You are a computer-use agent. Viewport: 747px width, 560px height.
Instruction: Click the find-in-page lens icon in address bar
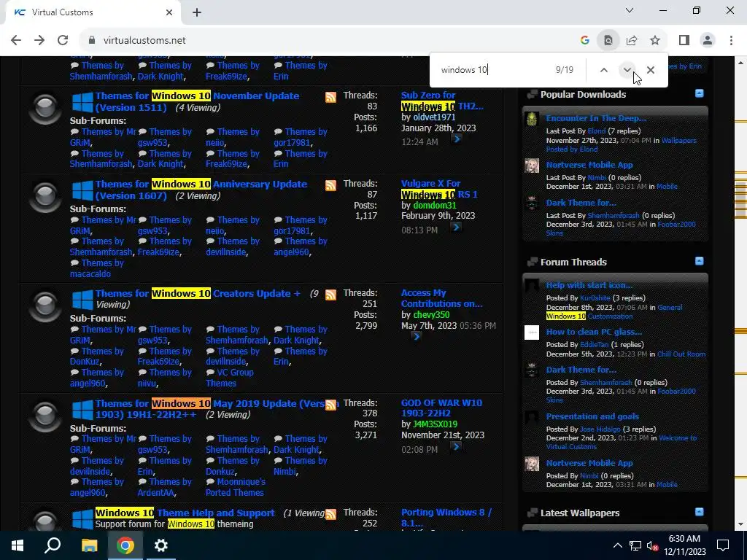608,41
